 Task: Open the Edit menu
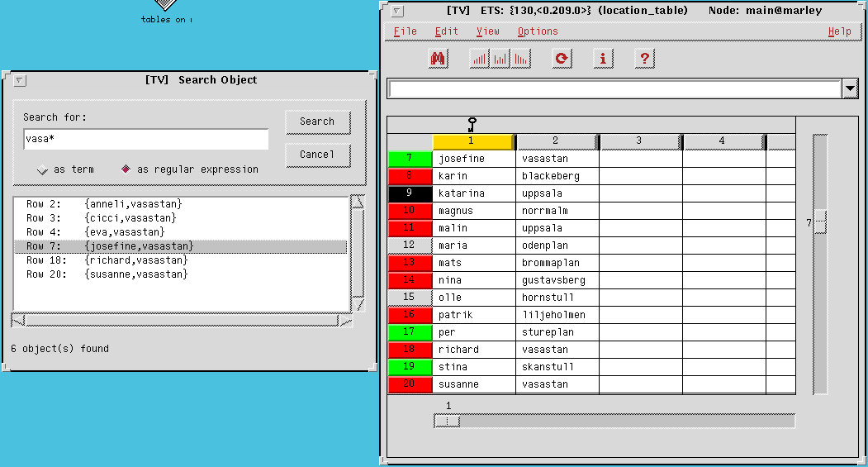[x=446, y=31]
